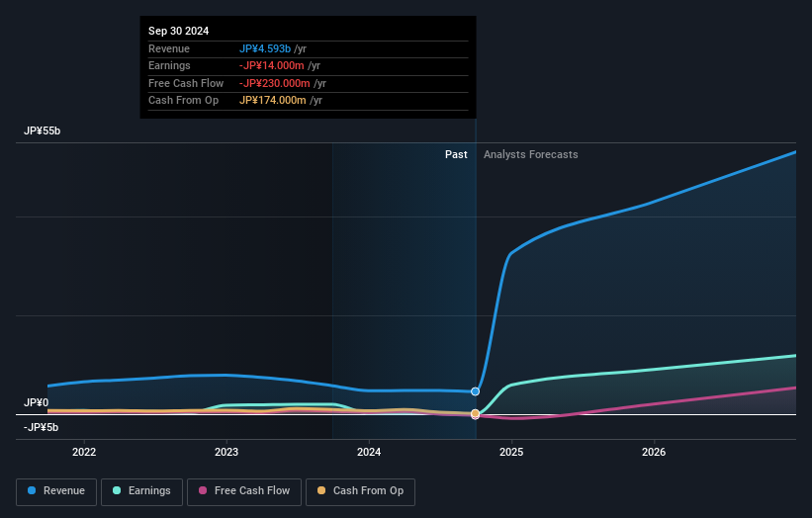Click the 2022 x-axis label
The image size is (812, 518).
pyautogui.click(x=84, y=453)
